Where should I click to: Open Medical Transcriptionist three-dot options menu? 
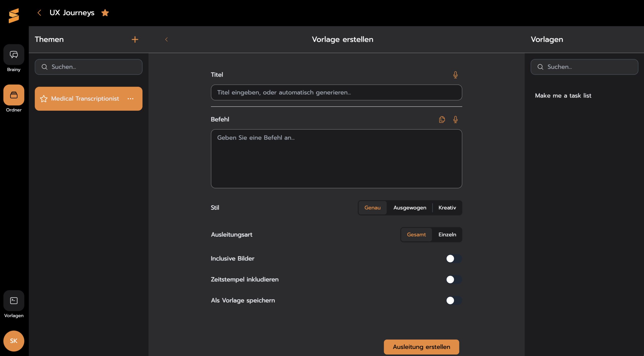[x=130, y=99]
